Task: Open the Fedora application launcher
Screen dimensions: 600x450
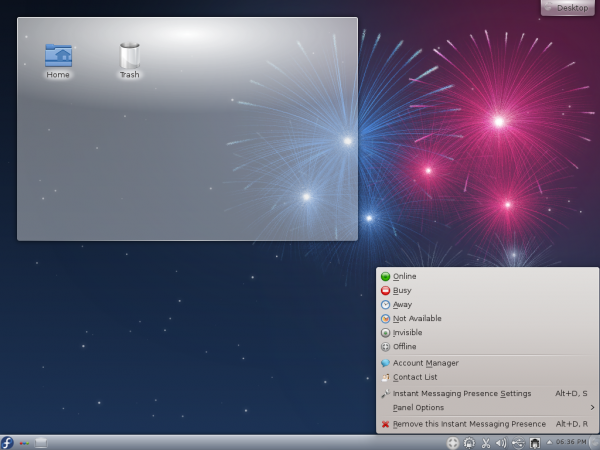Action: coord(7,442)
